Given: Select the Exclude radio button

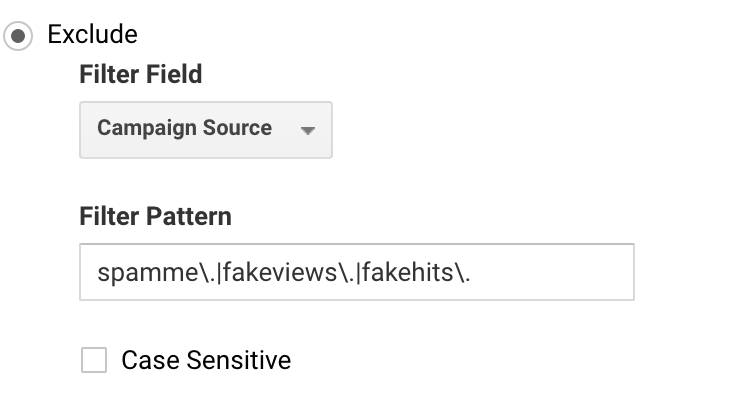Looking at the screenshot, I should click(x=17, y=35).
